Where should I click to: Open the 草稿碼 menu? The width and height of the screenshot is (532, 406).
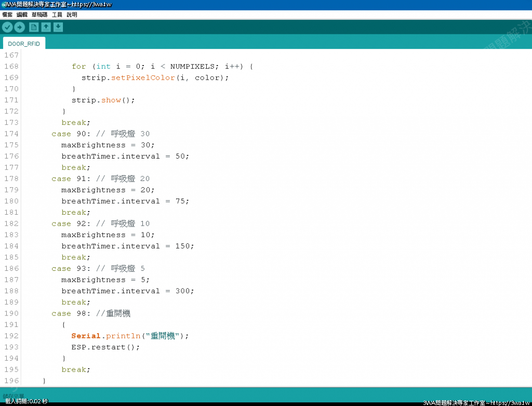point(39,15)
